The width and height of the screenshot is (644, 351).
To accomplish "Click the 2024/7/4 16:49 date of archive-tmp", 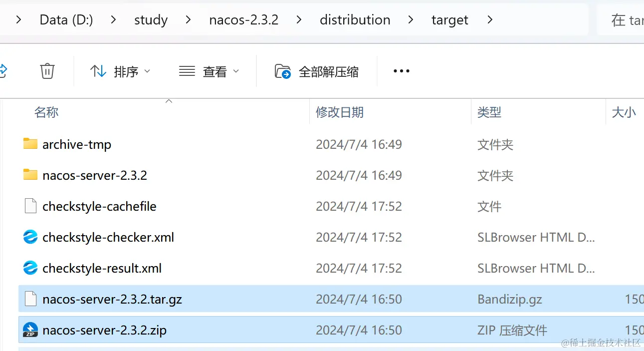I will coord(359,145).
